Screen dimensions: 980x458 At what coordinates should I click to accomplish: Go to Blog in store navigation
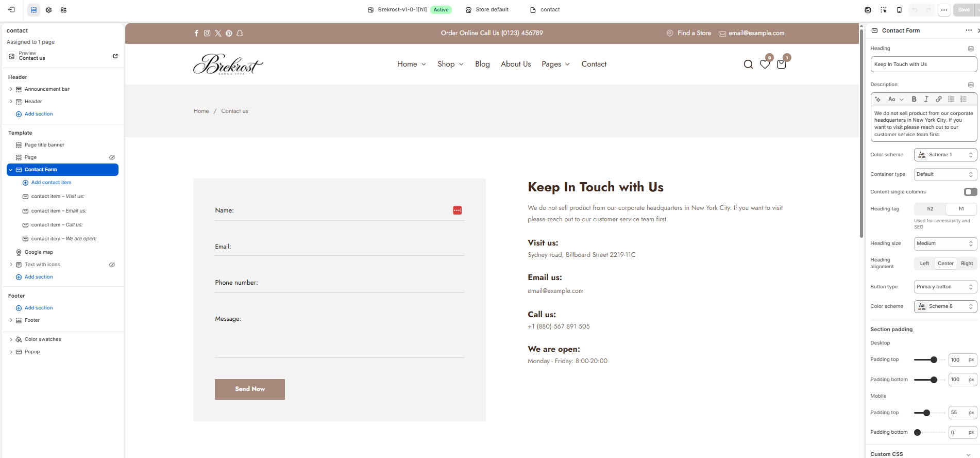482,64
